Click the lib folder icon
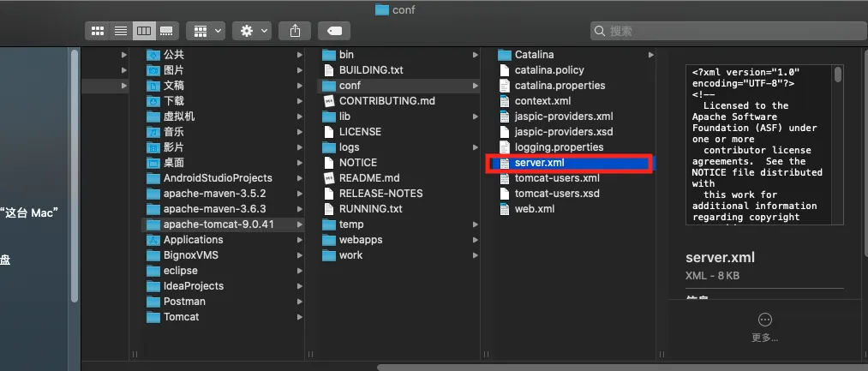Viewport: 868px width, 371px height. [329, 117]
